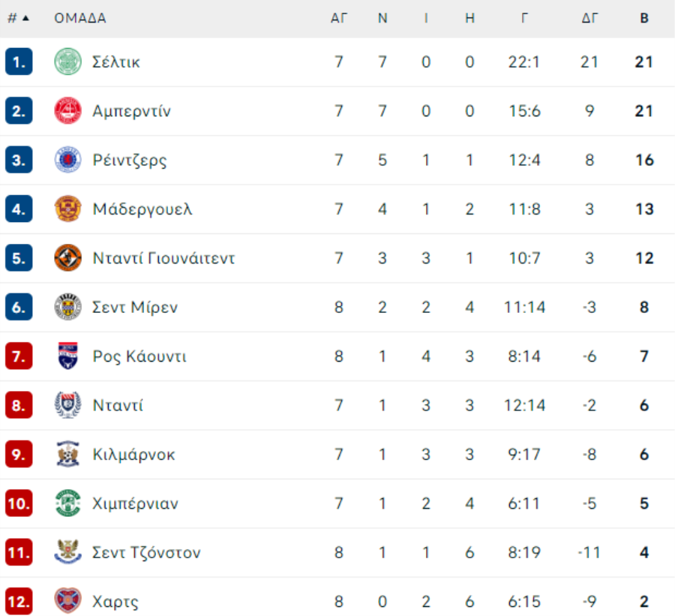
Task: Click the blue position badge 1.
Action: [19, 62]
